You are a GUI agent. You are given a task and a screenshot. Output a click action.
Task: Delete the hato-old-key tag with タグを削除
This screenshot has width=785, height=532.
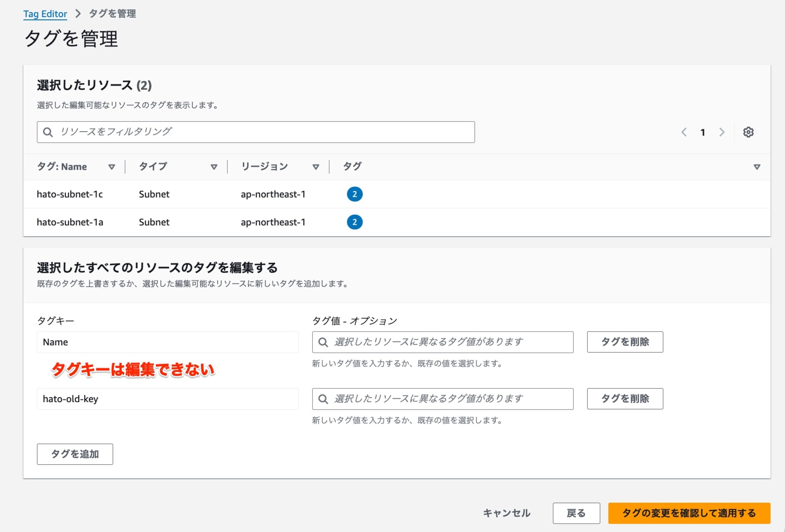(x=625, y=399)
